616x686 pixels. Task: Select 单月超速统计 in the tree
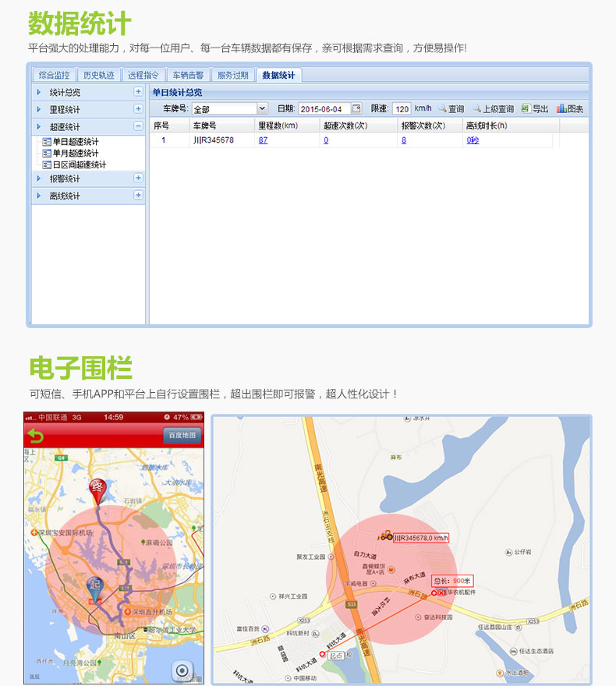click(75, 154)
